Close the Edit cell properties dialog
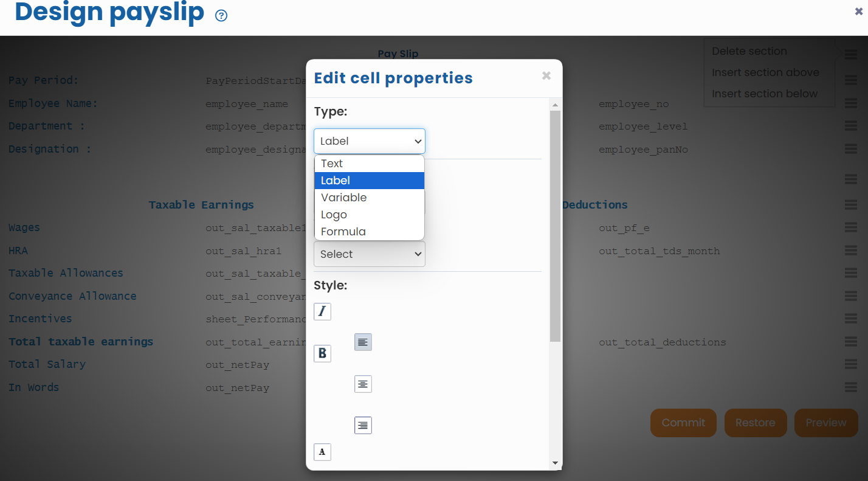Image resolution: width=868 pixels, height=481 pixels. (x=546, y=76)
